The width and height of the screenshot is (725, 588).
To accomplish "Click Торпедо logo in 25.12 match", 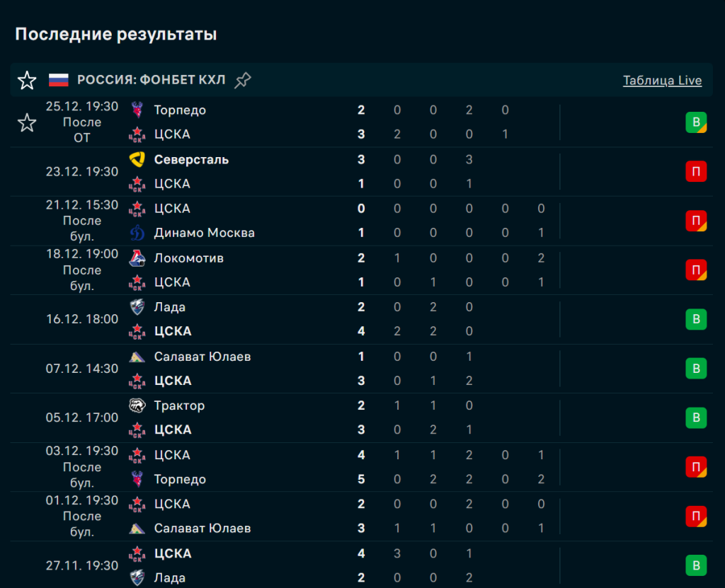I will click(137, 110).
